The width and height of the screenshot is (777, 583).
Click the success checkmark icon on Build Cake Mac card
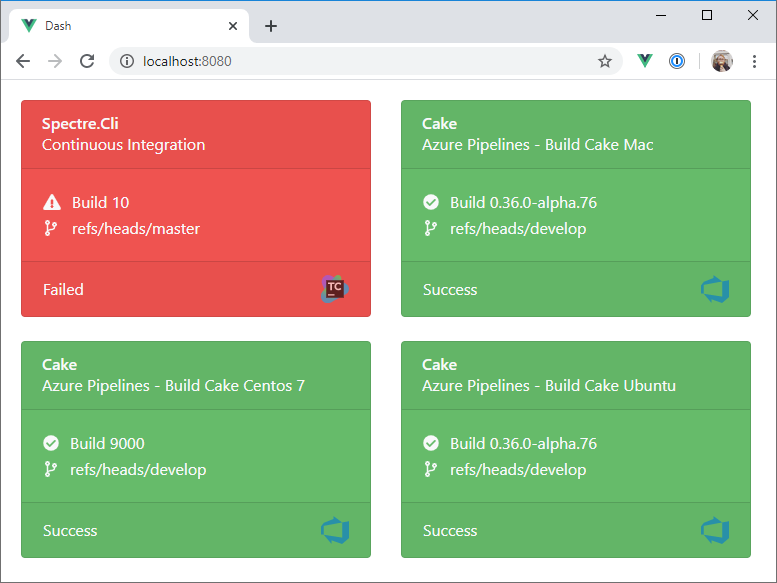[x=431, y=202]
